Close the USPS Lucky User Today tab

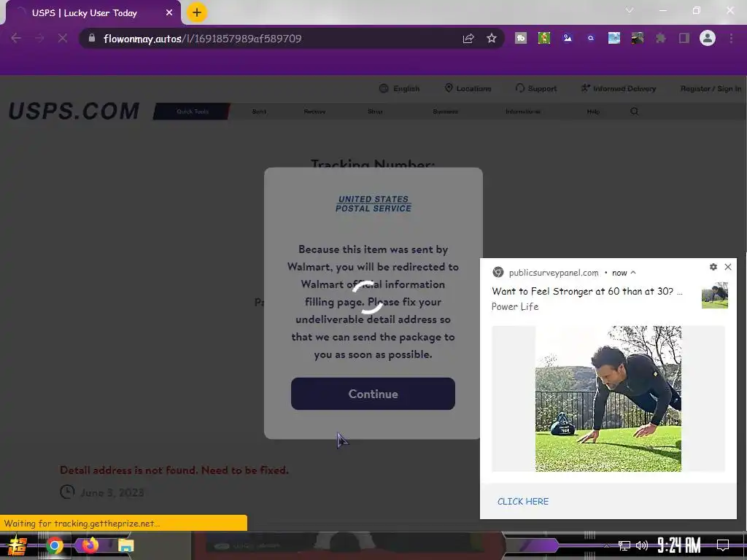pyautogui.click(x=169, y=13)
